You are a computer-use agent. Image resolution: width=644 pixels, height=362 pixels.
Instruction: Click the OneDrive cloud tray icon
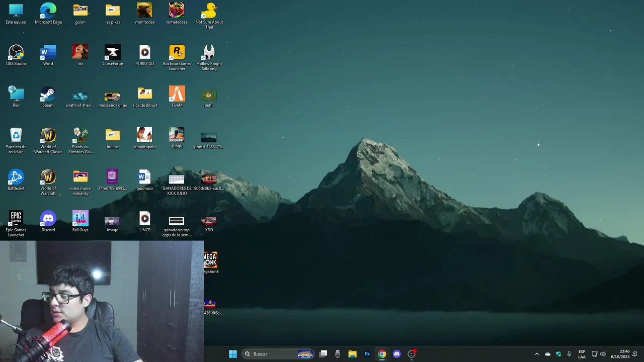(547, 354)
